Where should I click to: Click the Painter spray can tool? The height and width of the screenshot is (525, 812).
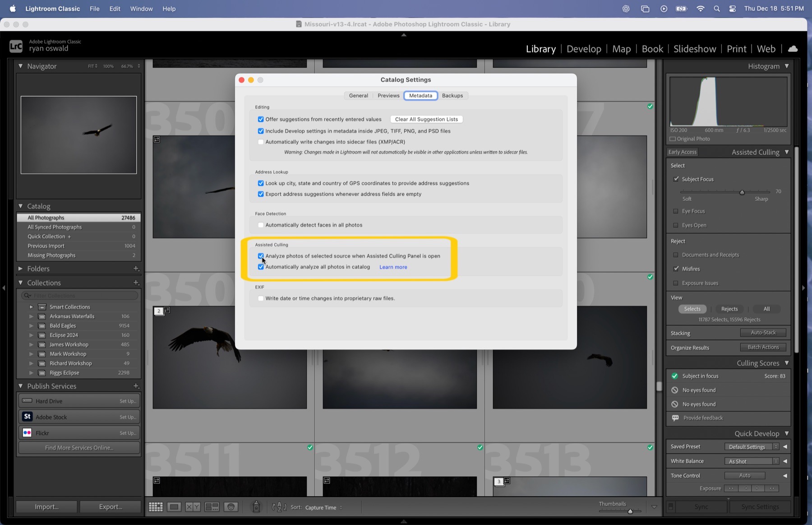256,507
